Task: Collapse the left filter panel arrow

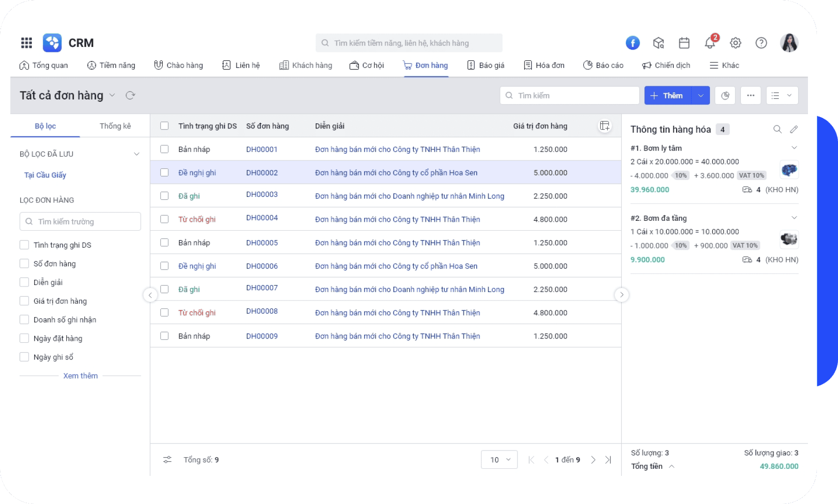Action: pyautogui.click(x=150, y=295)
